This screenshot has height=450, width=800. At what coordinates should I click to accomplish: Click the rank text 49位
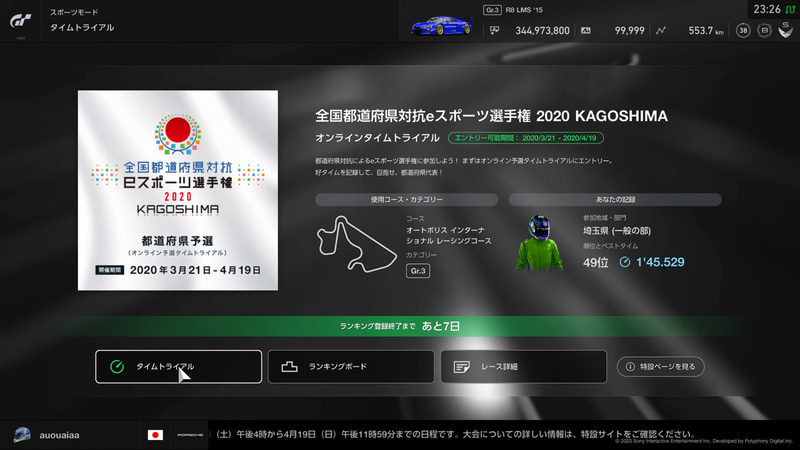(596, 262)
